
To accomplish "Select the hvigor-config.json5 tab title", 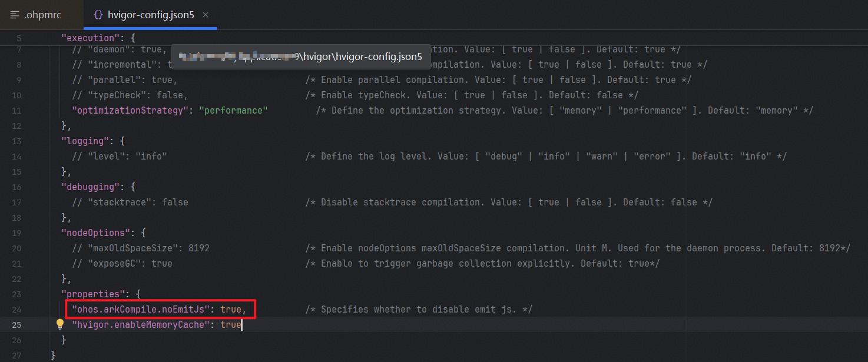I will (x=151, y=15).
